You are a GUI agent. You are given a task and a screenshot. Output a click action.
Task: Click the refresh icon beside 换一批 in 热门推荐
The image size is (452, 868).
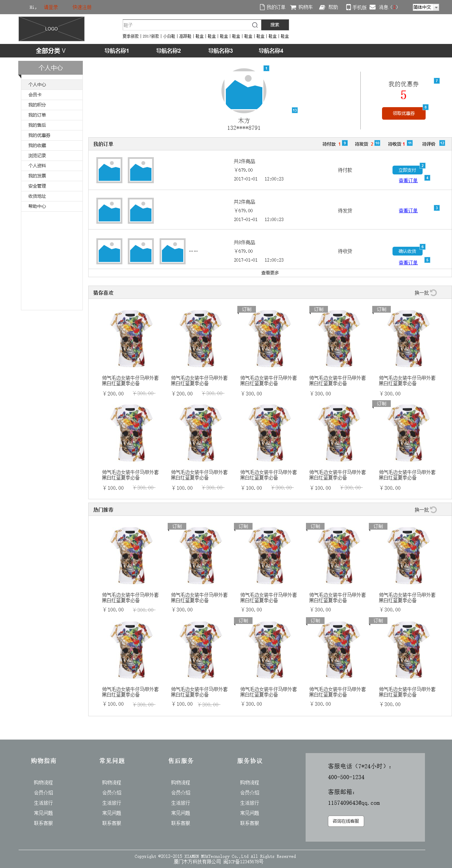434,510
